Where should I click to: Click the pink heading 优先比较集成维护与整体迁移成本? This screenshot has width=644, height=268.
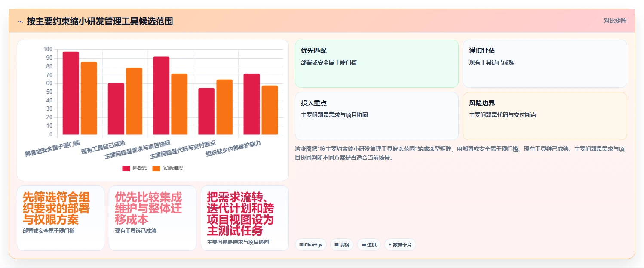coord(148,209)
